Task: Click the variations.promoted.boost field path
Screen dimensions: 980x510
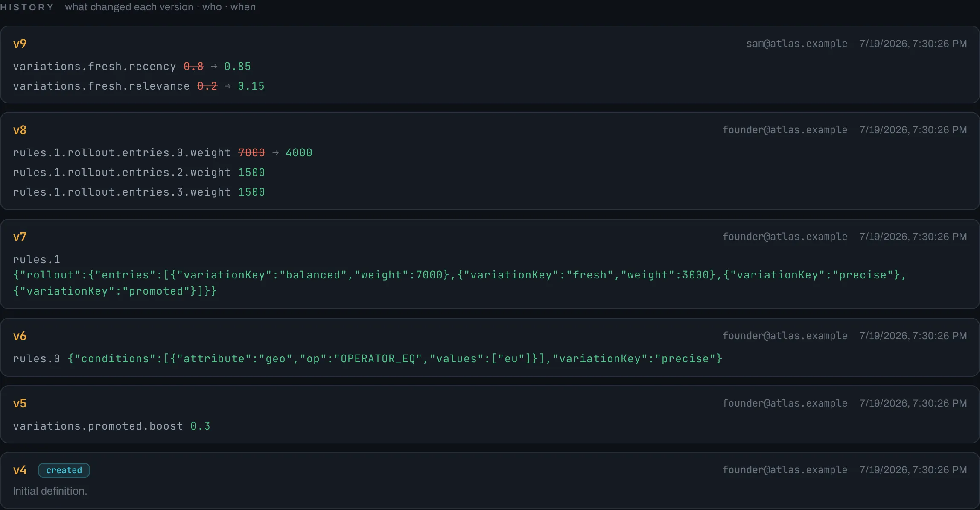Action: (98, 426)
